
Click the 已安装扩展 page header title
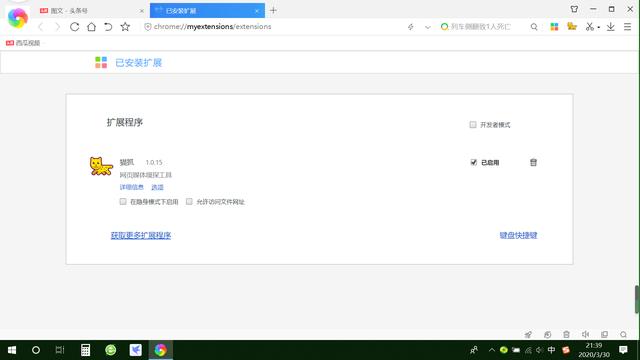point(139,63)
